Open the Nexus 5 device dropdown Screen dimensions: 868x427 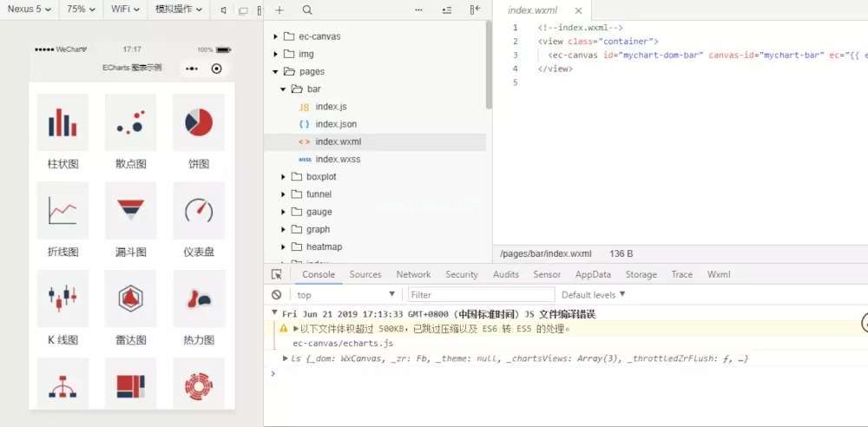pos(30,10)
